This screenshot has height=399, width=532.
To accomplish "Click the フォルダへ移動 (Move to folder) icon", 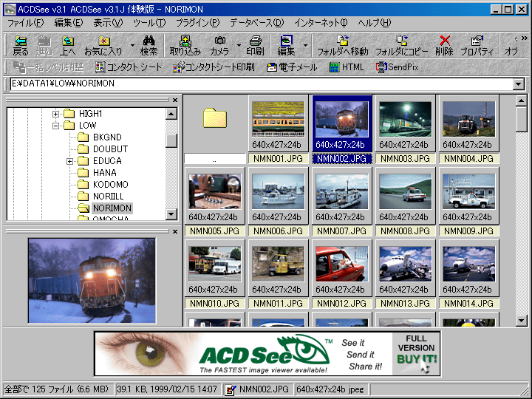I will click(343, 46).
